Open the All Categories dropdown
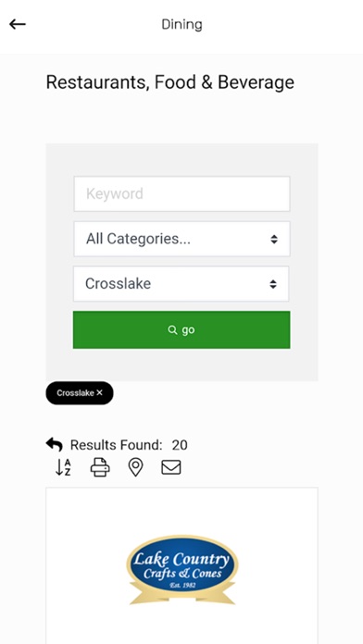The image size is (363, 644). 181,239
